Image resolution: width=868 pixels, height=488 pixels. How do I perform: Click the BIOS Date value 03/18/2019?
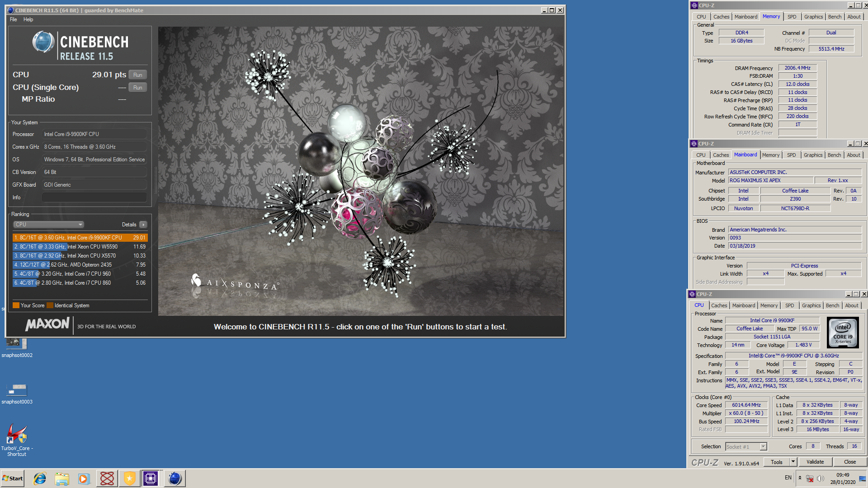[x=795, y=246]
